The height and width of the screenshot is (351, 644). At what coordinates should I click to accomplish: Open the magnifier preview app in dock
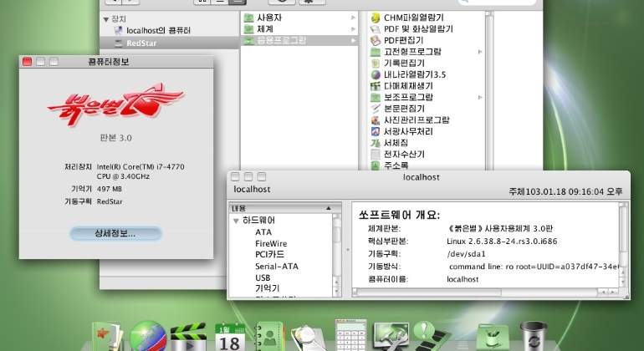pyautogui.click(x=309, y=338)
